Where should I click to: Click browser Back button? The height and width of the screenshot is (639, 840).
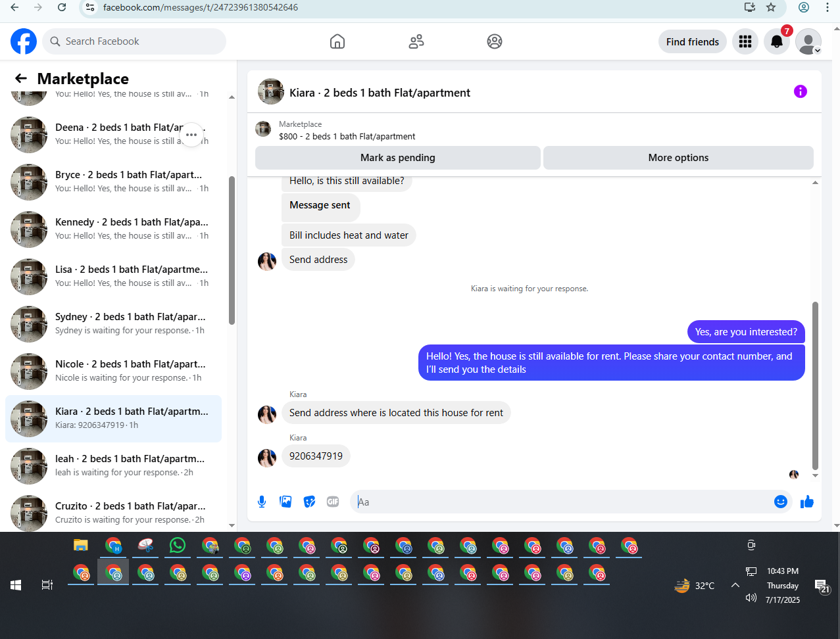tap(14, 7)
